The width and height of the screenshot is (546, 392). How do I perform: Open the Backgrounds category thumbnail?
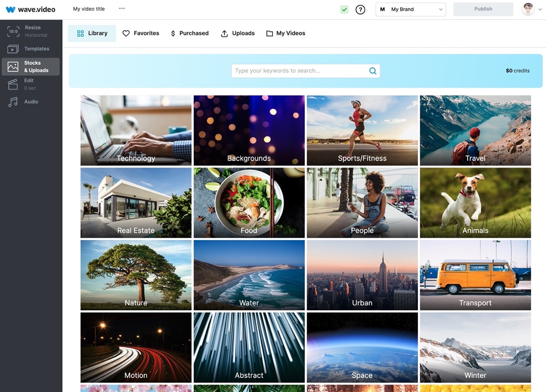point(249,130)
